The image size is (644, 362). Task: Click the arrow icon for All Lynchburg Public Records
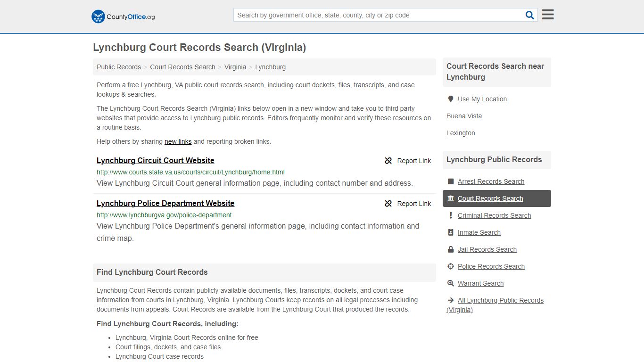450,300
